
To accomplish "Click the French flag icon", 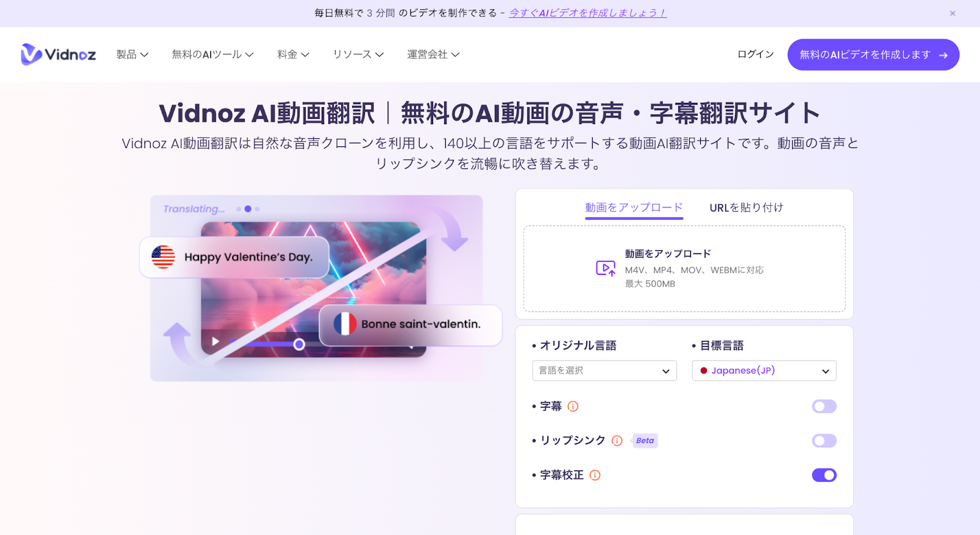I will pyautogui.click(x=345, y=324).
